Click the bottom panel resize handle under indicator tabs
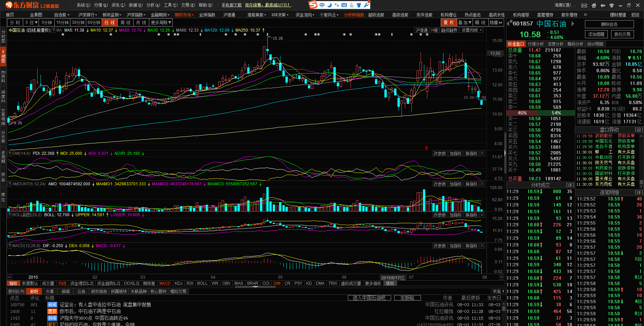This screenshot has height=326, width=644. click(x=256, y=287)
